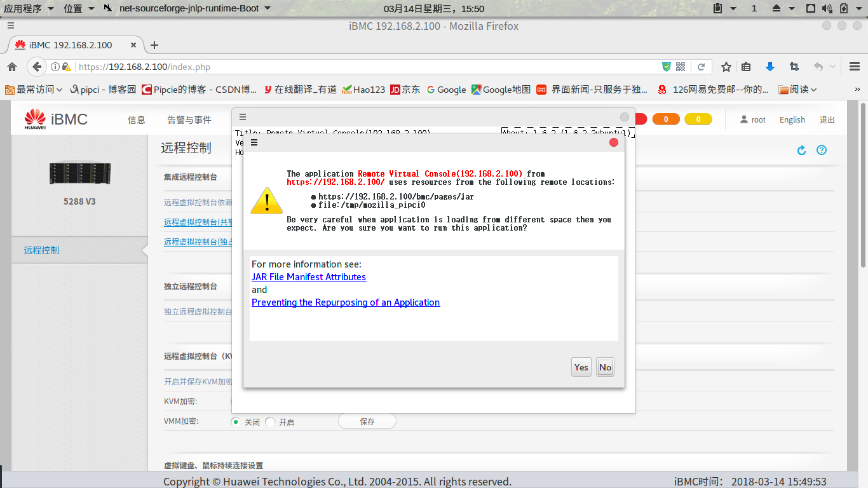Image resolution: width=868 pixels, height=488 pixels.
Task: Open iBMC help question mark icon
Action: click(822, 150)
